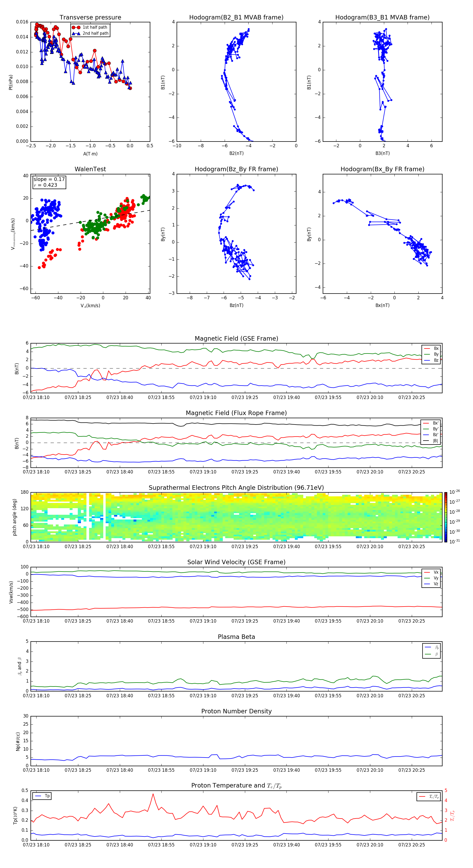The image size is (473, 868).
Task: Click the 'βp' entry in Plasma Beta legend
Action: click(x=437, y=647)
